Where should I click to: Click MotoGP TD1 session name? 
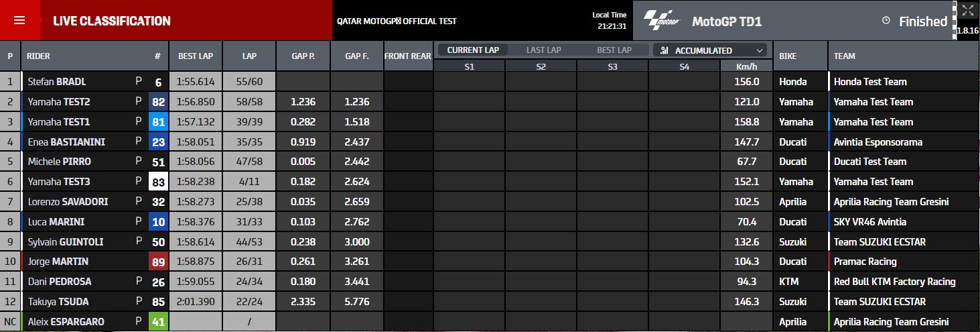click(727, 21)
